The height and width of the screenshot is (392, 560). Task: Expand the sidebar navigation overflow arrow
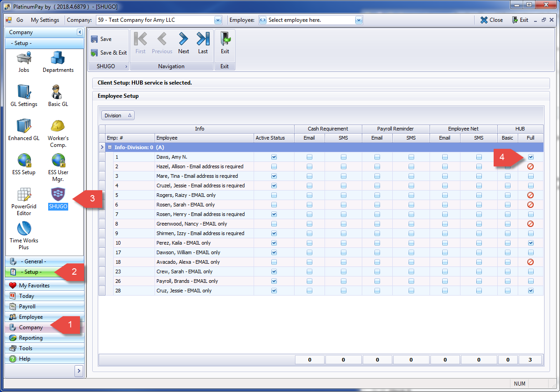pos(79,371)
